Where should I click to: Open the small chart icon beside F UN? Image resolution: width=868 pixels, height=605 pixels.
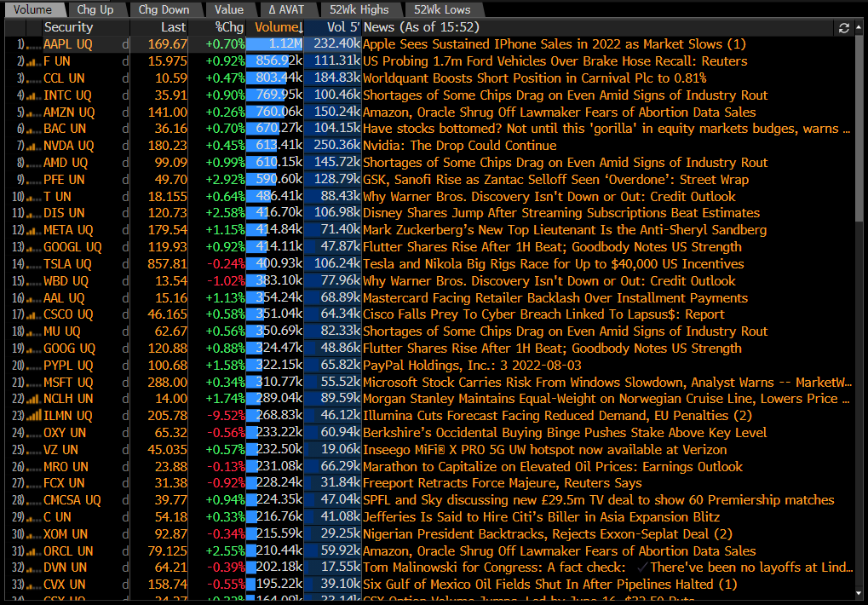(34, 62)
